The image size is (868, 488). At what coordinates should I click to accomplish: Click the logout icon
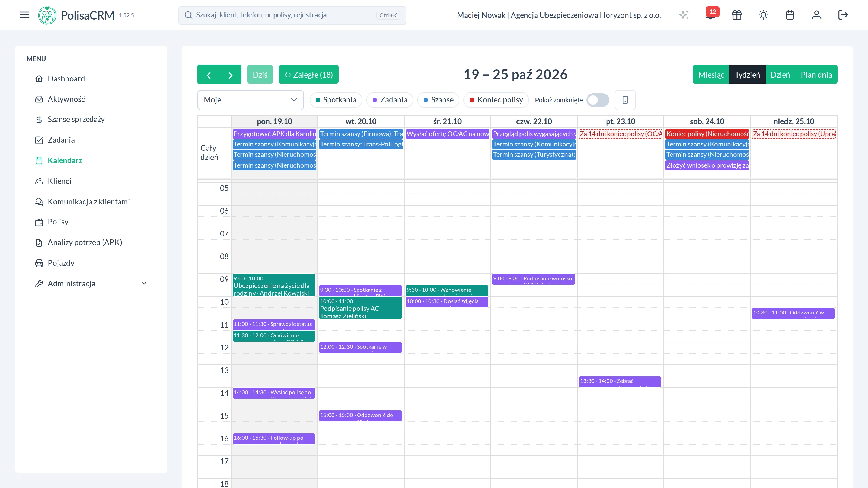843,15
